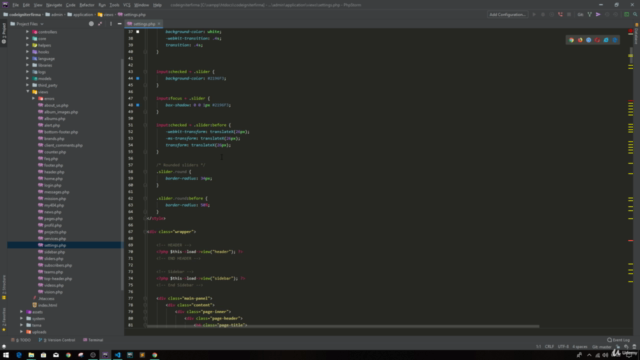
Task: Switch to the settings.php editor tab
Action: pyautogui.click(x=144, y=24)
